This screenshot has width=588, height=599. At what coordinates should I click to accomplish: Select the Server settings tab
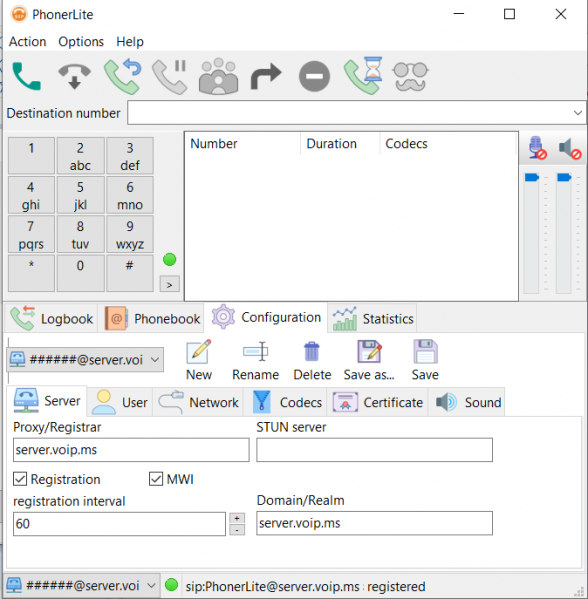tap(47, 401)
